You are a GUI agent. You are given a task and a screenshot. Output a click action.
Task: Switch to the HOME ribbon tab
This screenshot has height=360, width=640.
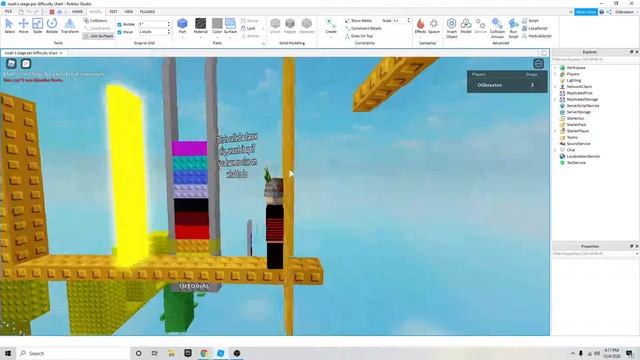77,12
